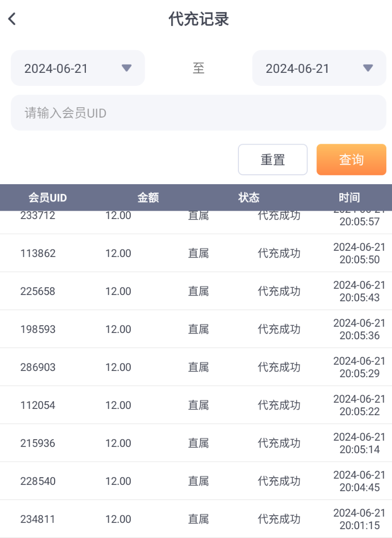
Task: Select record row for UID 225658
Action: pyautogui.click(x=196, y=291)
